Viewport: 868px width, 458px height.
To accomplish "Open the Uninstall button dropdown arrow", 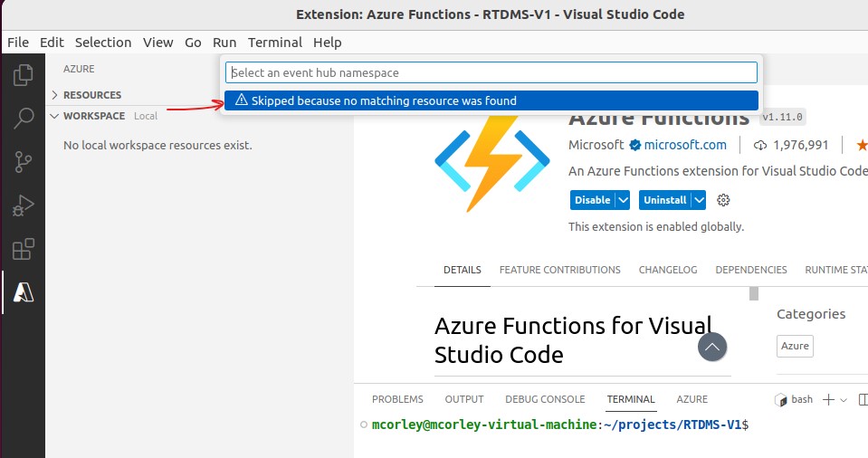I will (x=699, y=200).
